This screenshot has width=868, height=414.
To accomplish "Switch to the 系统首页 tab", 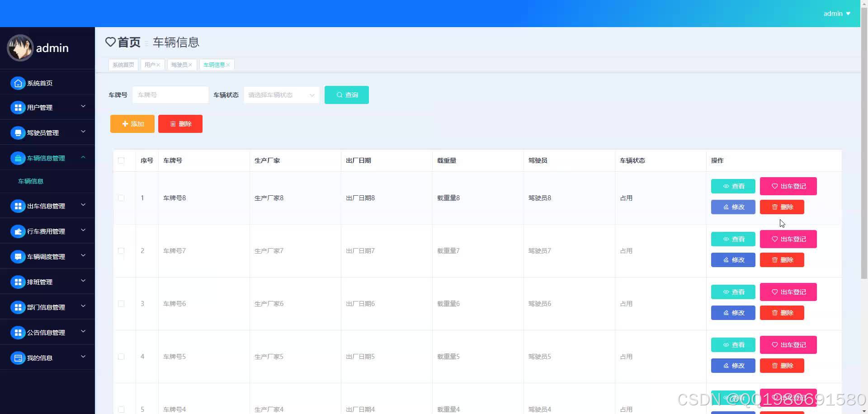I will coord(123,65).
